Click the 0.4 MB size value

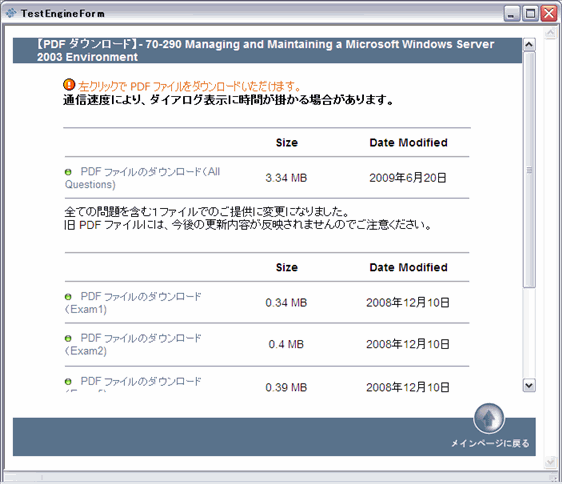click(x=286, y=344)
